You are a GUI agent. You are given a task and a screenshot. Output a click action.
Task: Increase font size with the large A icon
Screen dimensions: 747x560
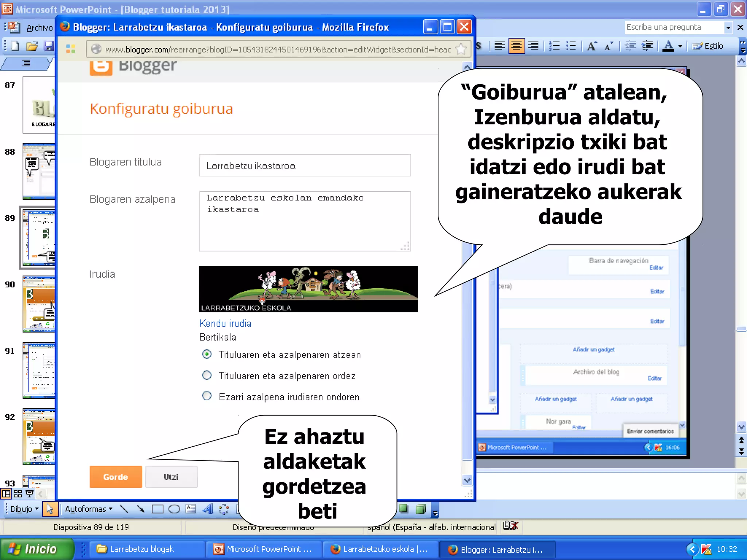(x=592, y=46)
